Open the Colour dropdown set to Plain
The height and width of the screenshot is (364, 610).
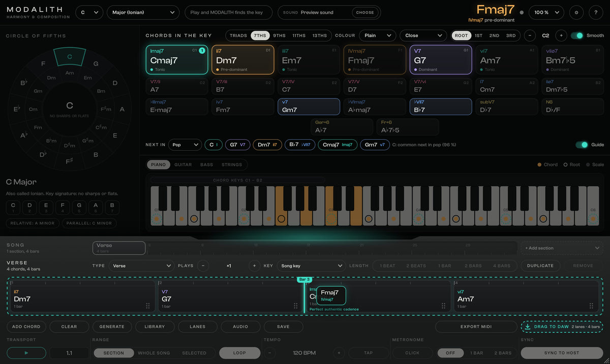(x=377, y=36)
